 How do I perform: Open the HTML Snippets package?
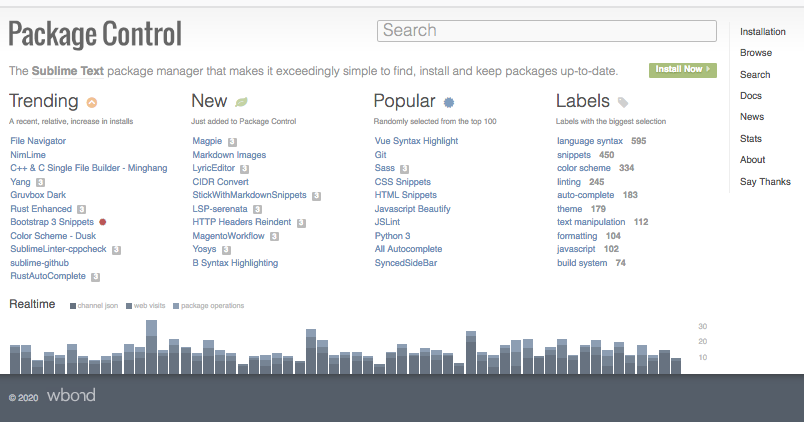[x=406, y=195]
